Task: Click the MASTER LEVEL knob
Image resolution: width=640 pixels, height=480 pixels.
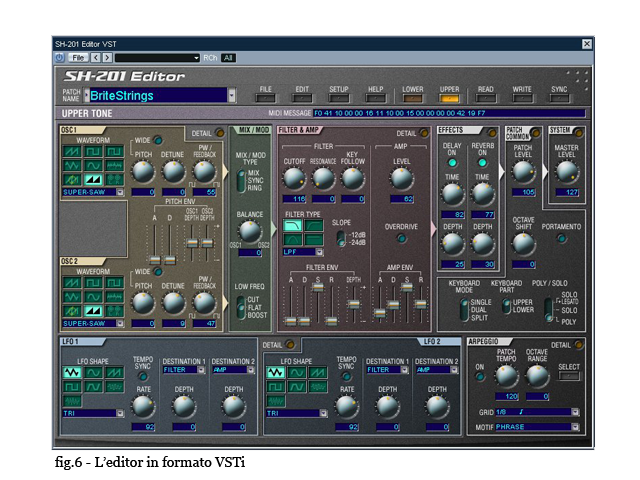Action: 567,171
